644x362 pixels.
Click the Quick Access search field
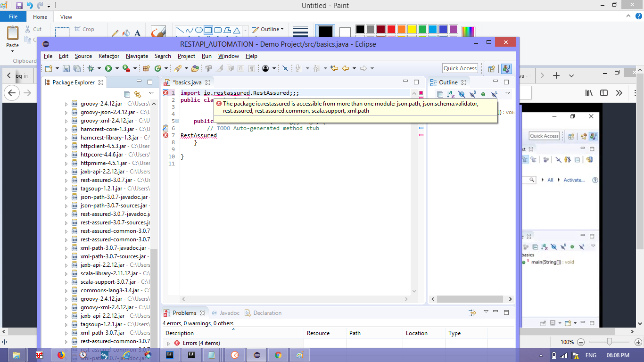[460, 68]
